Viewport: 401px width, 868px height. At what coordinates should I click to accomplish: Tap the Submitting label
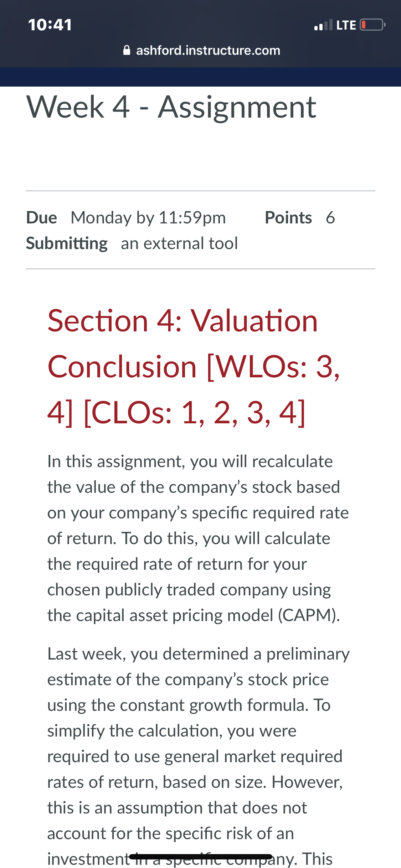[67, 244]
